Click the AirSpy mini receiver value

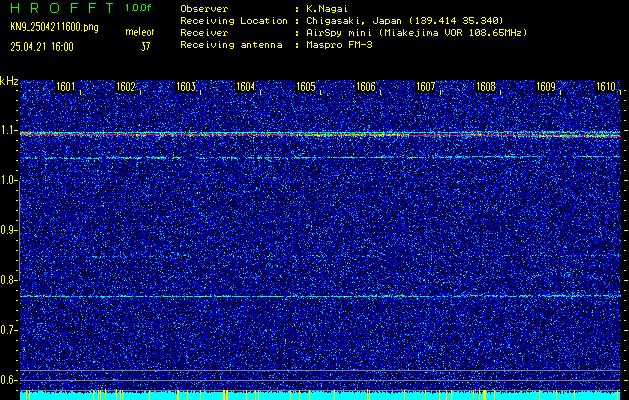pos(416,32)
